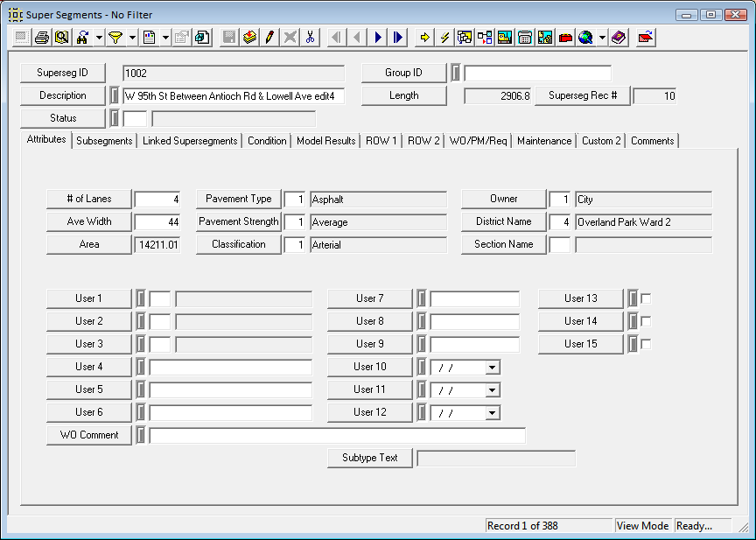This screenshot has width=756, height=540.
Task: Click the binoculars search icon
Action: point(83,38)
